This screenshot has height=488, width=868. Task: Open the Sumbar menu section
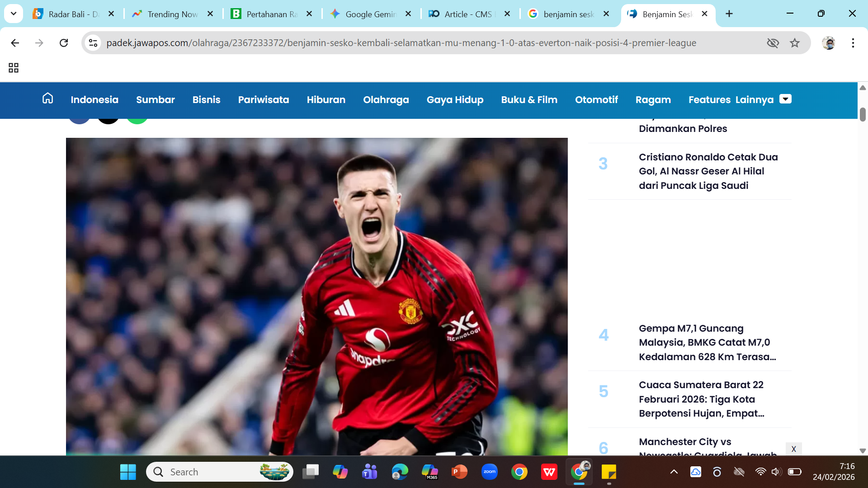[156, 100]
